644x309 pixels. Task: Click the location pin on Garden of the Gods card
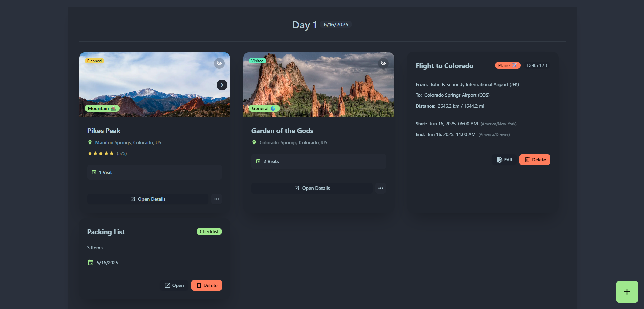click(x=254, y=142)
